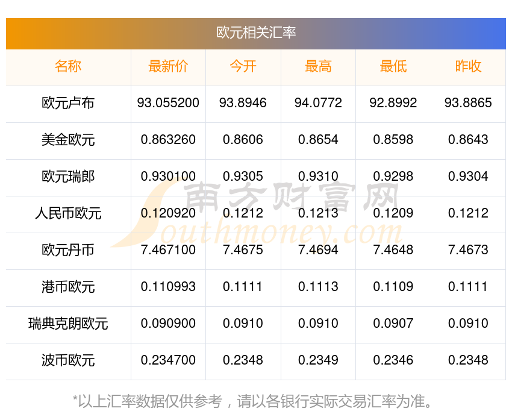Select latest price 93.055200 cell
This screenshot has width=512, height=420.
(x=168, y=103)
